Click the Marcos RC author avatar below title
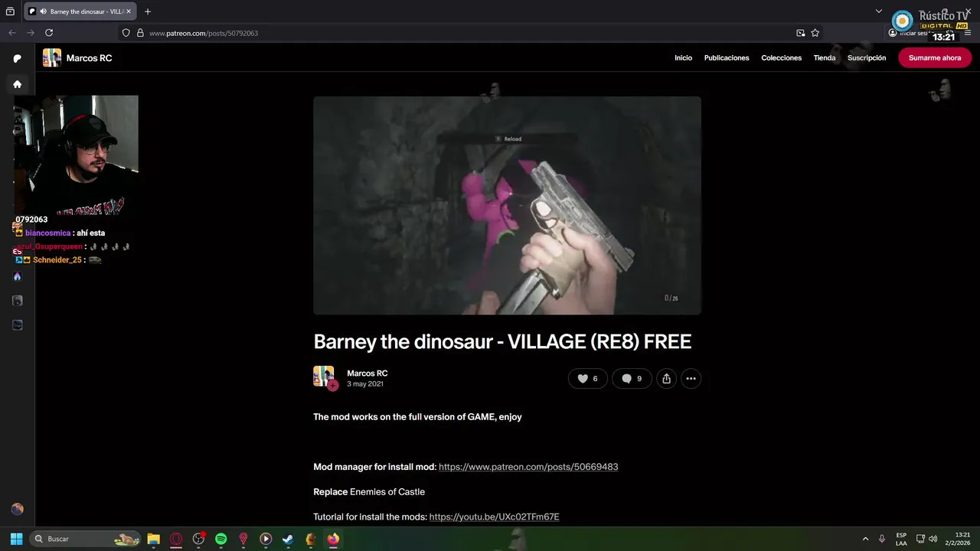 tap(324, 377)
